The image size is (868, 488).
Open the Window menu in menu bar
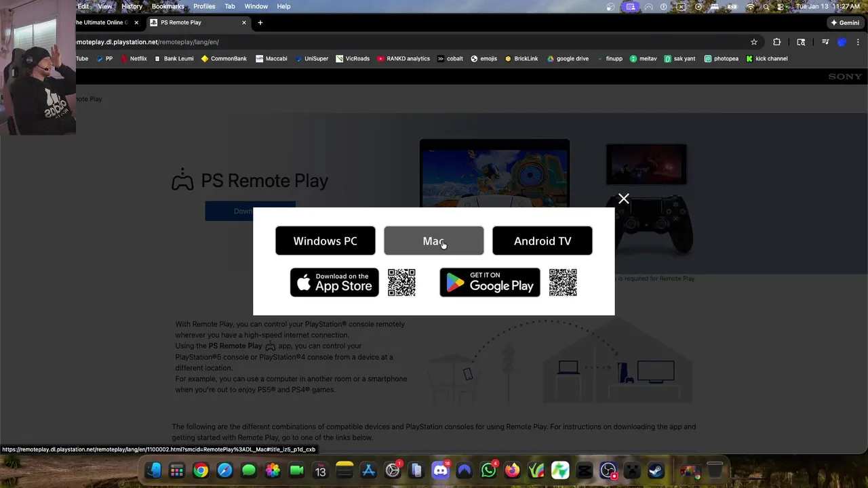coord(256,6)
